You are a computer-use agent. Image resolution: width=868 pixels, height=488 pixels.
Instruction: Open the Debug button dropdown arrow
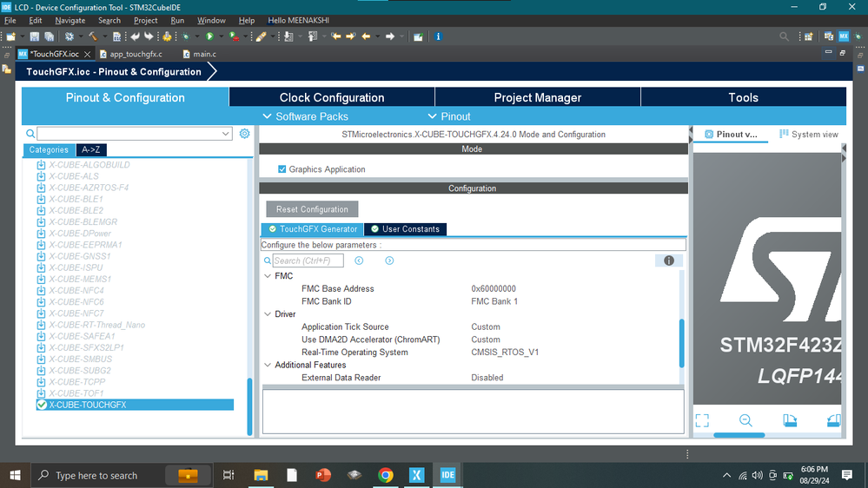(x=196, y=36)
